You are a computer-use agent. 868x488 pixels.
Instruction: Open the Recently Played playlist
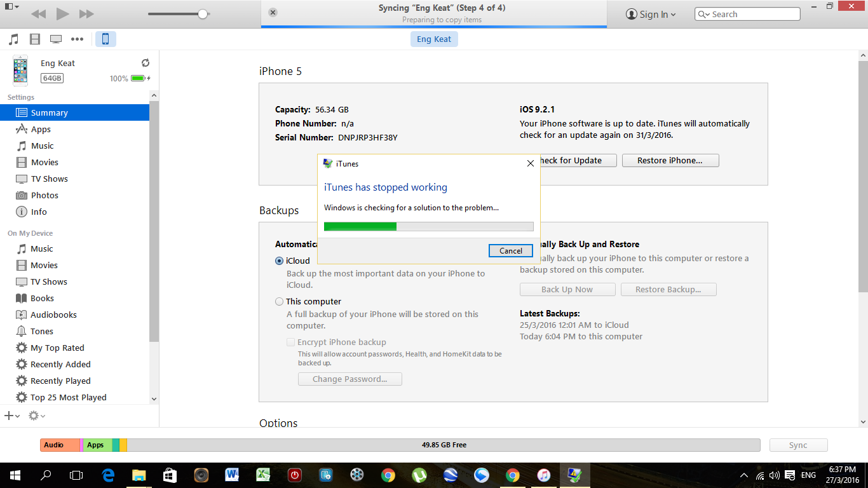(x=75, y=381)
